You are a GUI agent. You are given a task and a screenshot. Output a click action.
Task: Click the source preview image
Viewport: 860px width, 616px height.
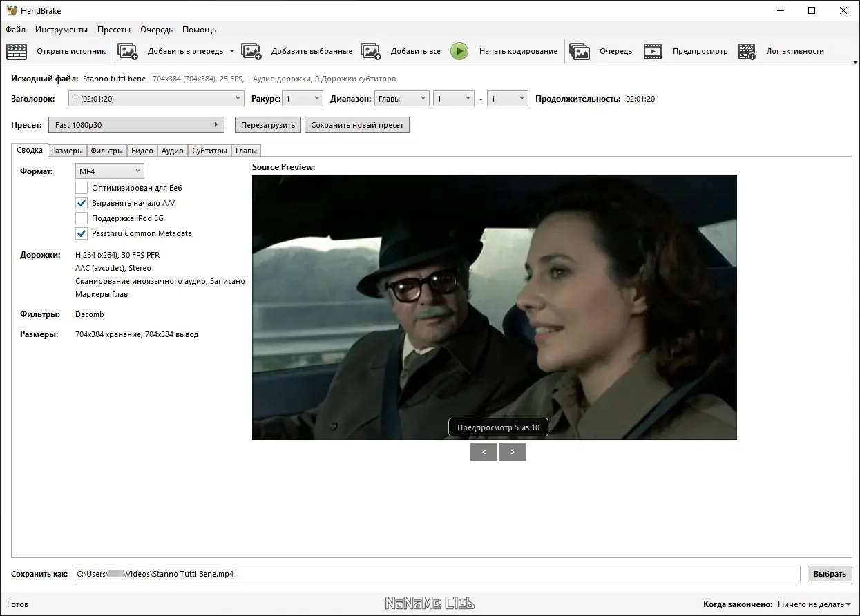pyautogui.click(x=495, y=307)
